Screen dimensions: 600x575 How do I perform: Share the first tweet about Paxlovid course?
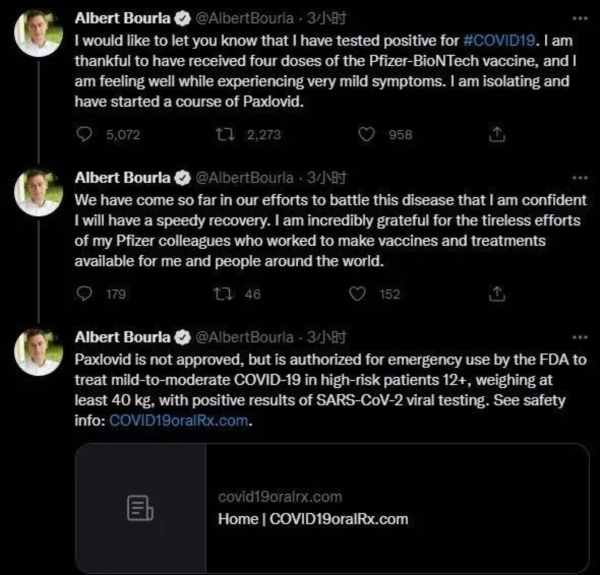pos(497,133)
